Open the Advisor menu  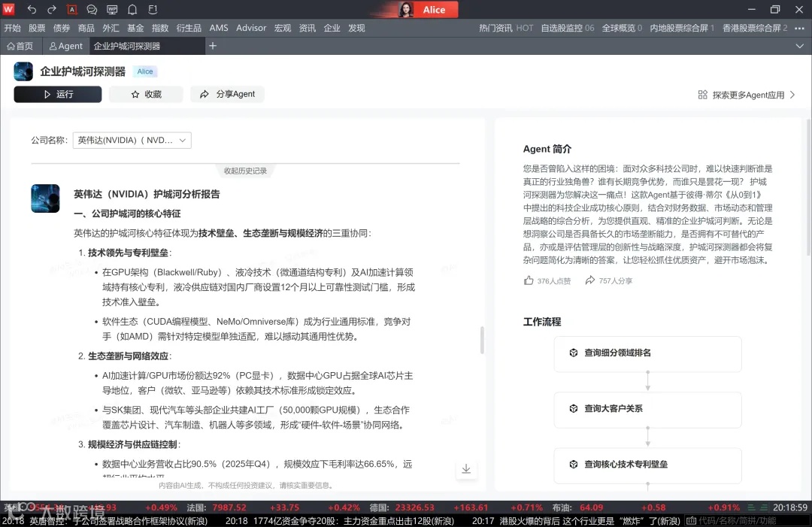tap(251, 28)
